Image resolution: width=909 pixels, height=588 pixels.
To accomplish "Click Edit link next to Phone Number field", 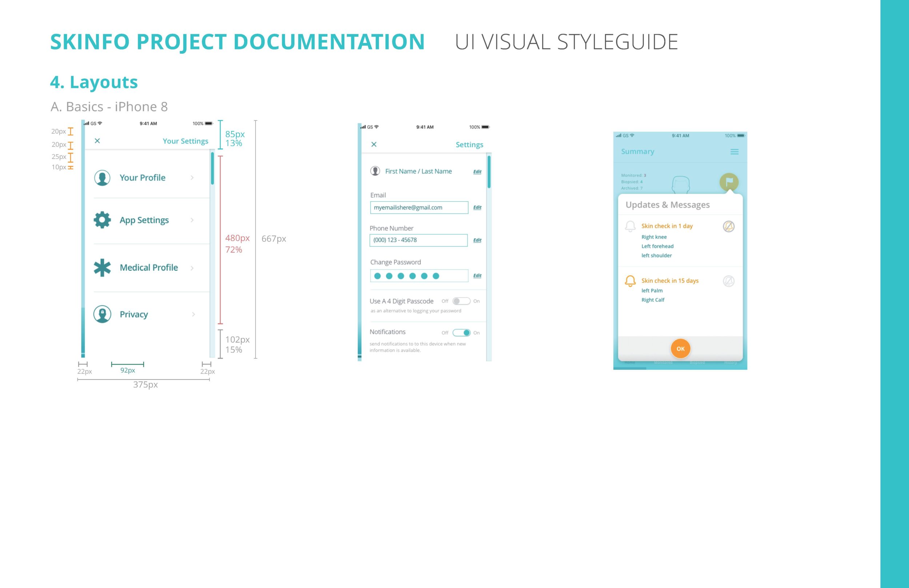I will click(x=477, y=240).
